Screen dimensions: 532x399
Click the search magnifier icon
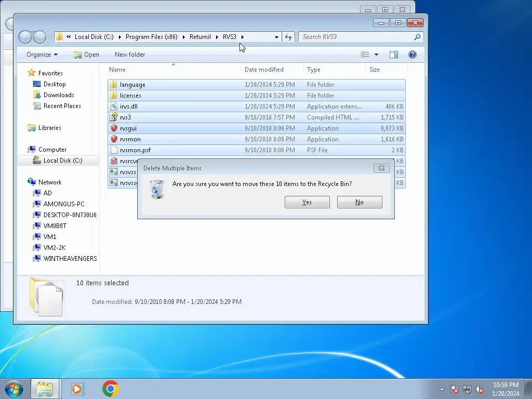[417, 37]
